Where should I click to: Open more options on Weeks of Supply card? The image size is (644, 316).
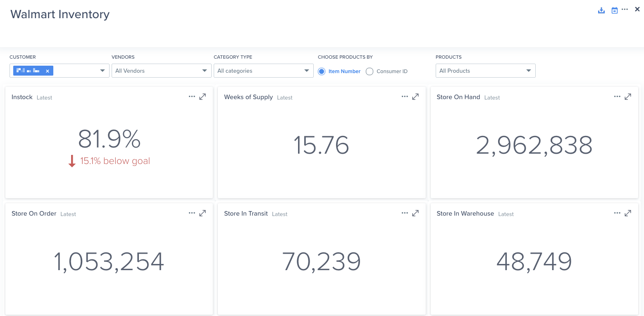[x=405, y=97]
